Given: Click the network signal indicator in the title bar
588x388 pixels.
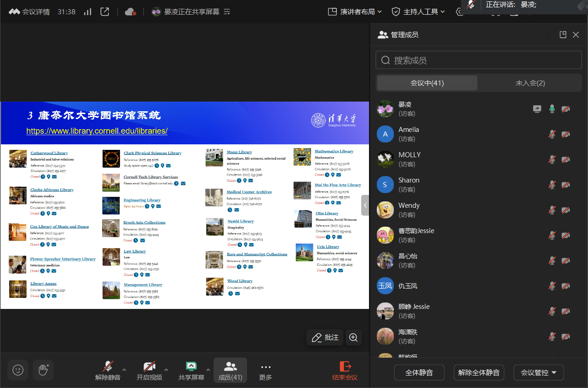Looking at the screenshot, I should (x=87, y=11).
